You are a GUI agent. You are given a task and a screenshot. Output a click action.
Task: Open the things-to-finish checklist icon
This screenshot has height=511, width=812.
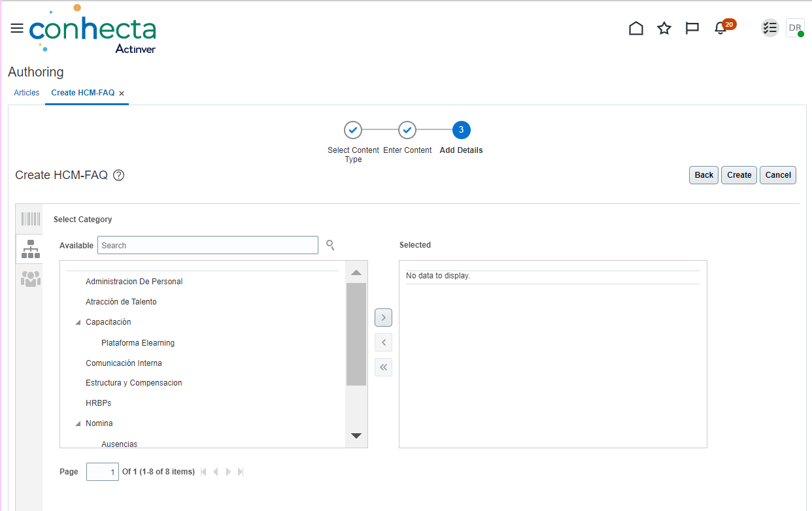(x=770, y=28)
